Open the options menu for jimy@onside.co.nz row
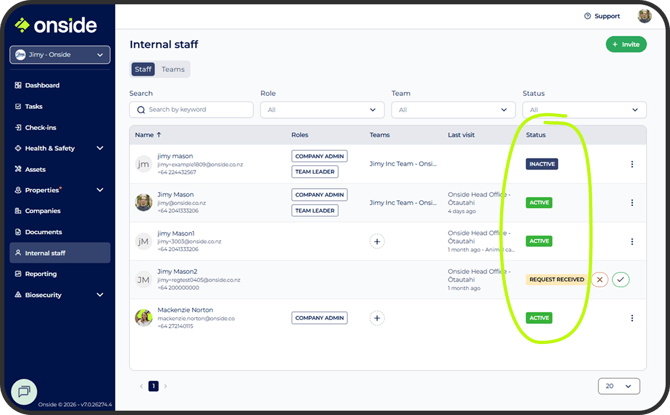Screen dimensions: 670x415 coord(632,203)
